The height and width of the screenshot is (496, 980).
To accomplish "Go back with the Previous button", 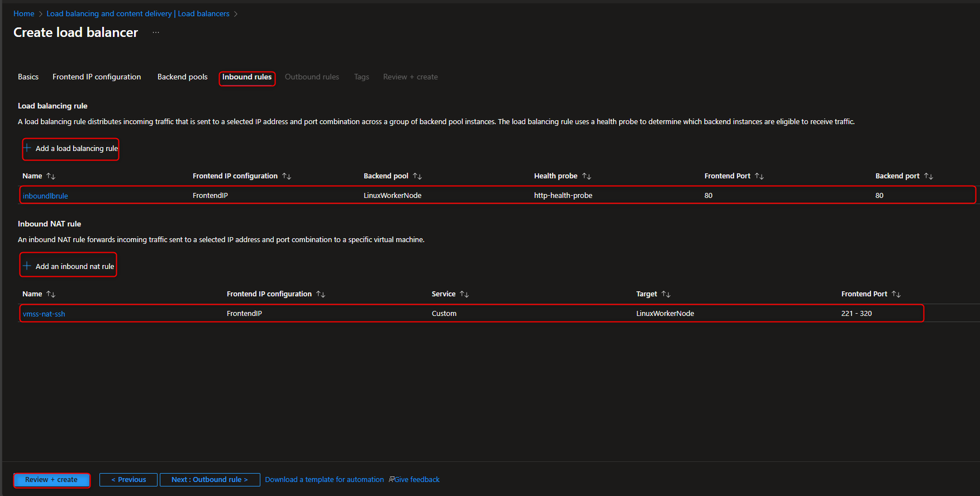I will 129,480.
